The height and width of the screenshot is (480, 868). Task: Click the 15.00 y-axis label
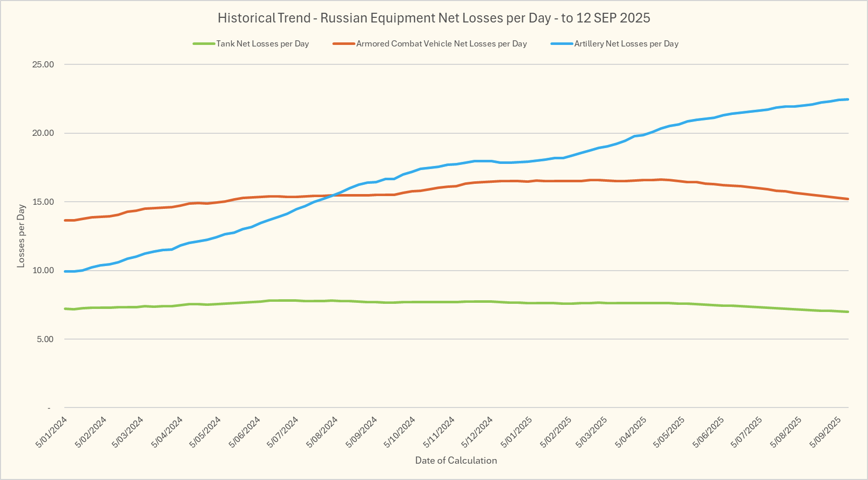pyautogui.click(x=43, y=202)
